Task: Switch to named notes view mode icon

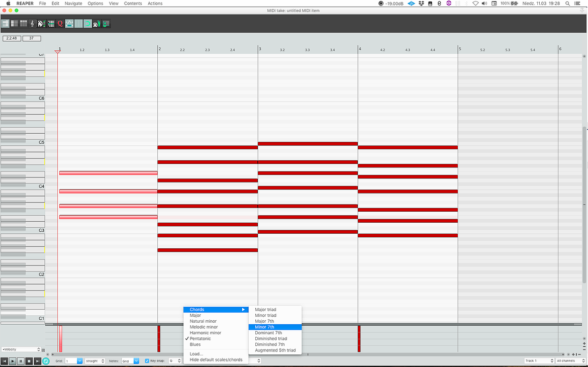Action: [14, 24]
